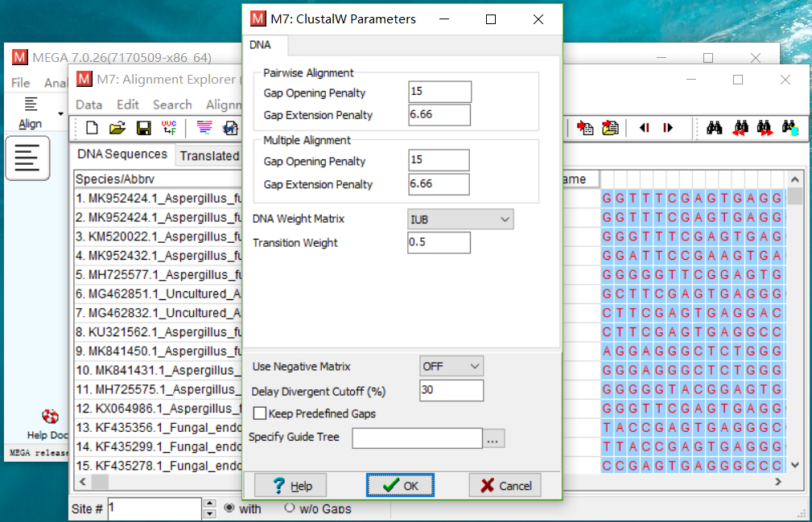Image resolution: width=812 pixels, height=522 pixels.
Task: Click the paste clipboard toolbar icon
Action: click(x=610, y=128)
